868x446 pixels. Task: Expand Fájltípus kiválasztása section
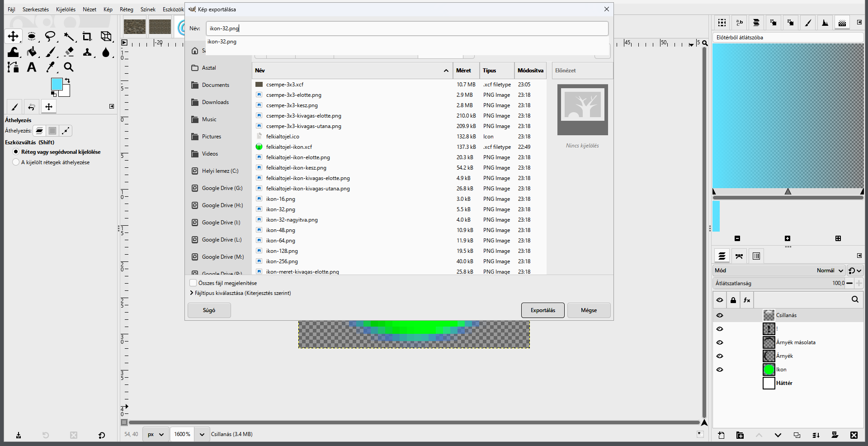point(192,293)
